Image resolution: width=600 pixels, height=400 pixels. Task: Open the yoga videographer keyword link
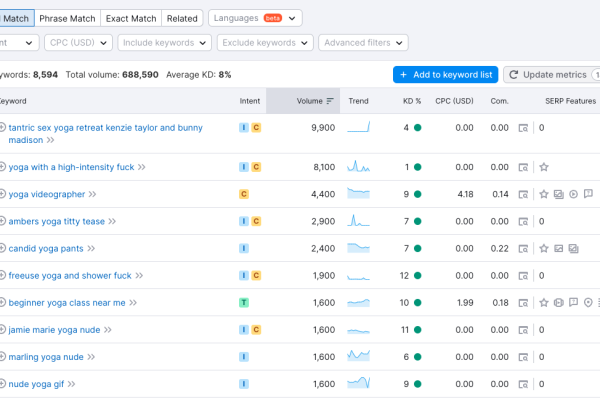[47, 194]
